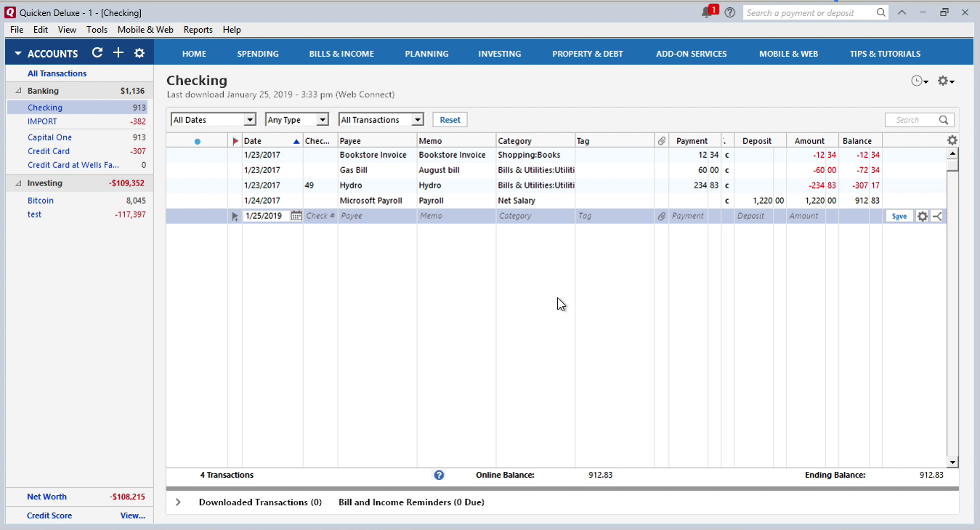
Task: Click the register scrollbar down arrow
Action: click(952, 462)
